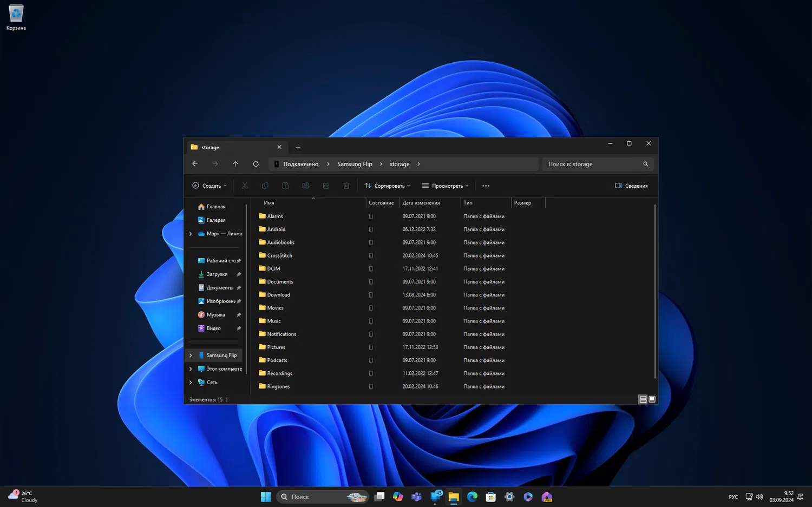
Task: Click the Delete trash icon in the toolbar
Action: tap(346, 186)
